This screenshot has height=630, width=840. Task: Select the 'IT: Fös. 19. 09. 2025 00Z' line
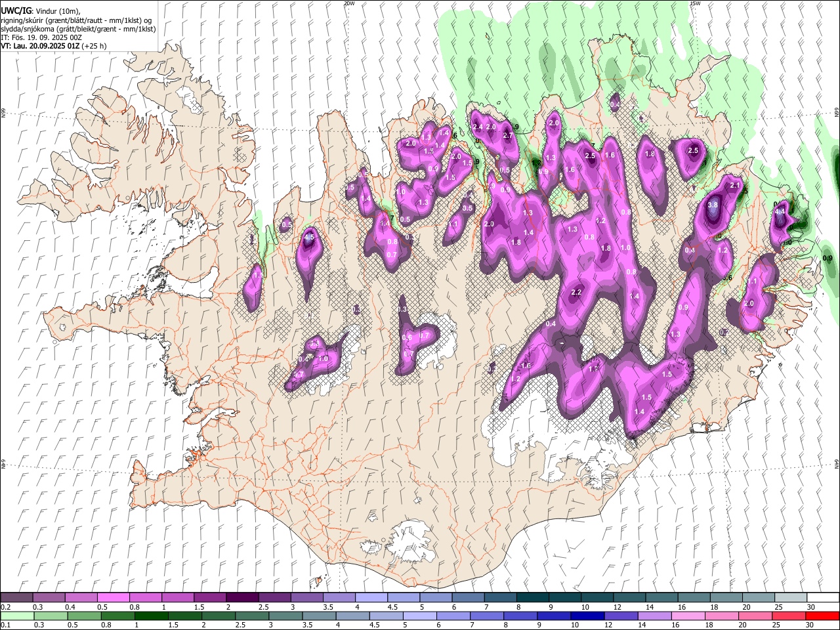tap(41, 37)
